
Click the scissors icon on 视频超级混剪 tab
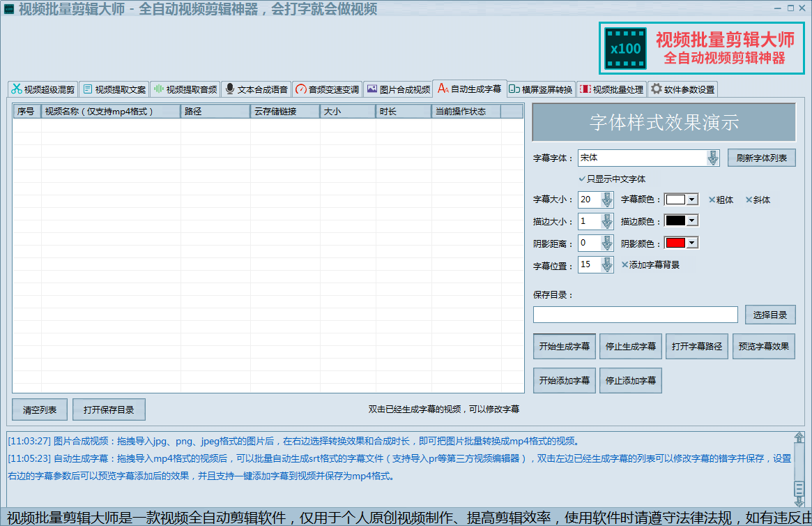(x=17, y=89)
